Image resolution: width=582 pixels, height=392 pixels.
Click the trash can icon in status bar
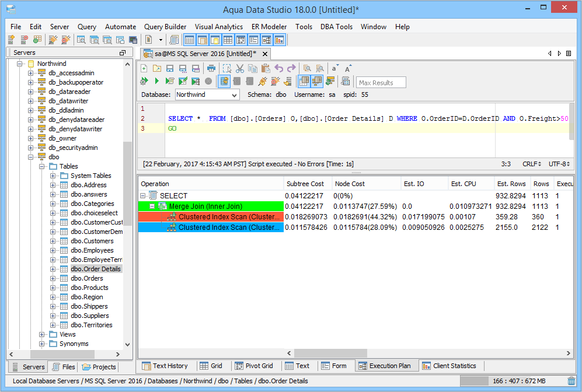(571, 381)
